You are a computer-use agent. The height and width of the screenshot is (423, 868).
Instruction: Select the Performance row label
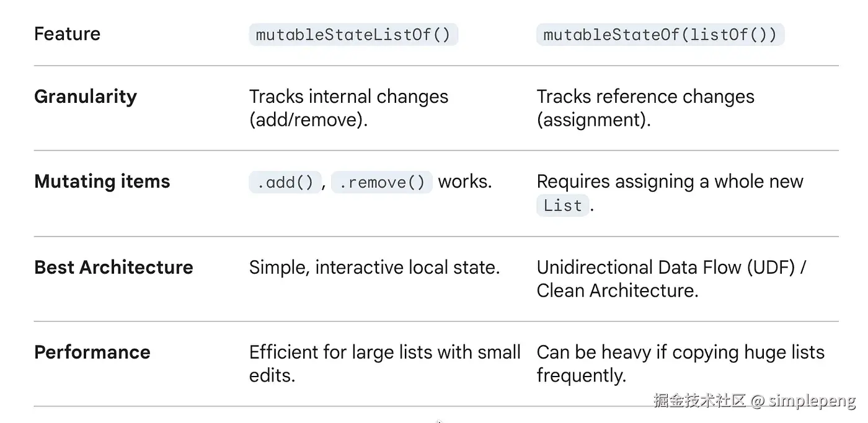(x=92, y=352)
